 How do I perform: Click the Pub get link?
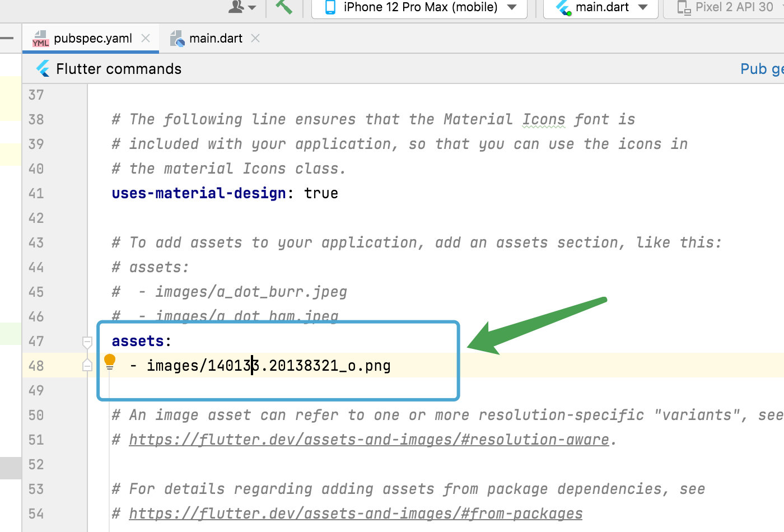click(762, 69)
